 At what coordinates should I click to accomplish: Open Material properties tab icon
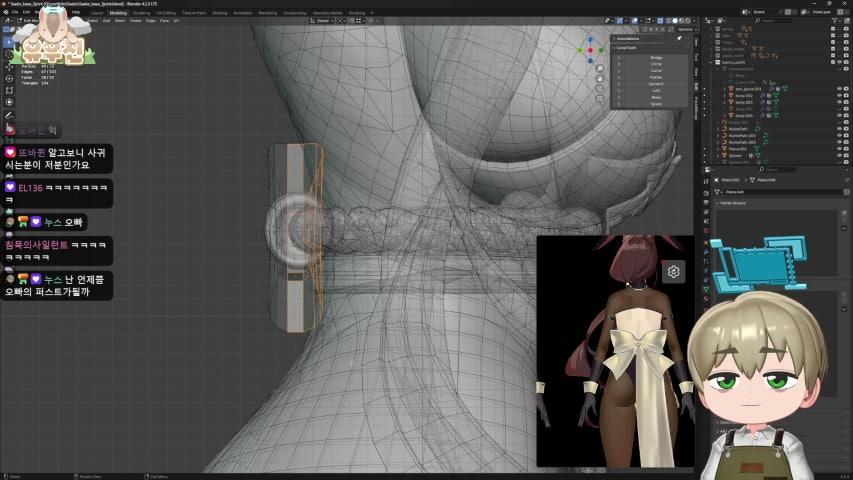pyautogui.click(x=706, y=298)
